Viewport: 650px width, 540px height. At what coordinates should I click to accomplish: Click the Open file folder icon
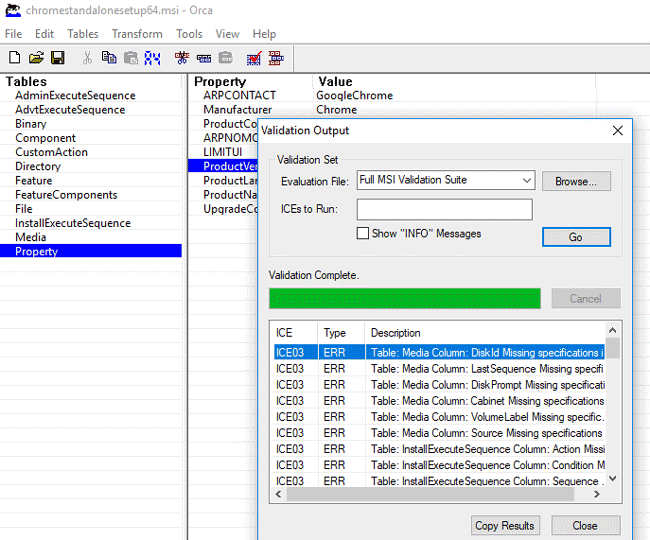point(36,58)
